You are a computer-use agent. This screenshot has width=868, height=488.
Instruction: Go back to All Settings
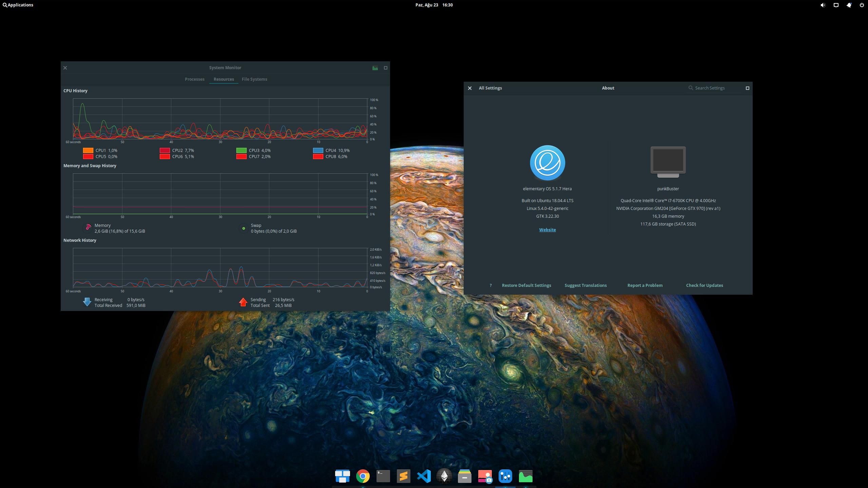(490, 88)
